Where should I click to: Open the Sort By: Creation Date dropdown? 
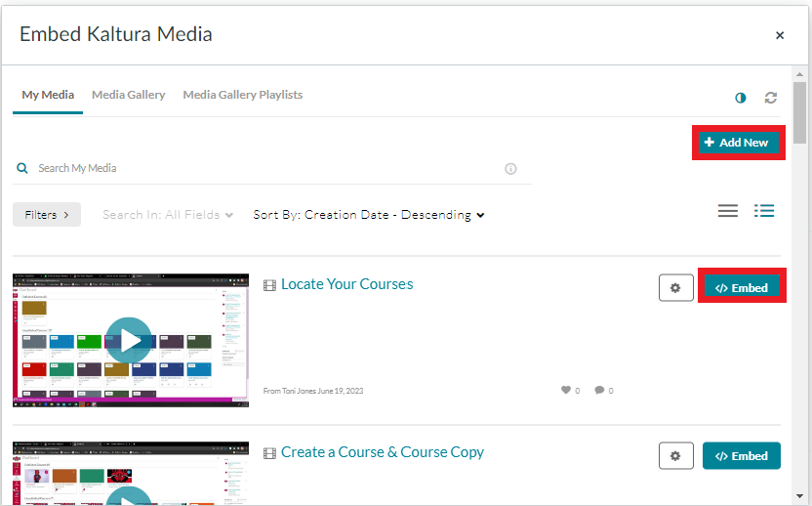coord(369,215)
